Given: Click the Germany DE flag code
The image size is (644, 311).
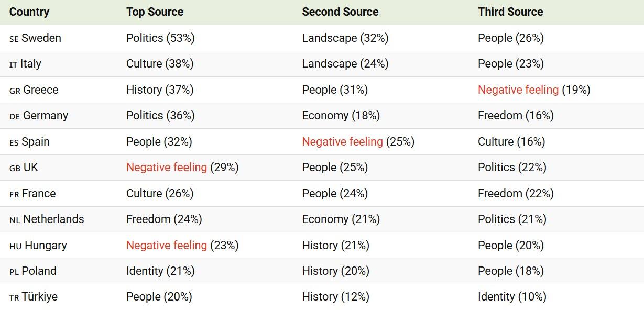Looking at the screenshot, I should (x=15, y=117).
